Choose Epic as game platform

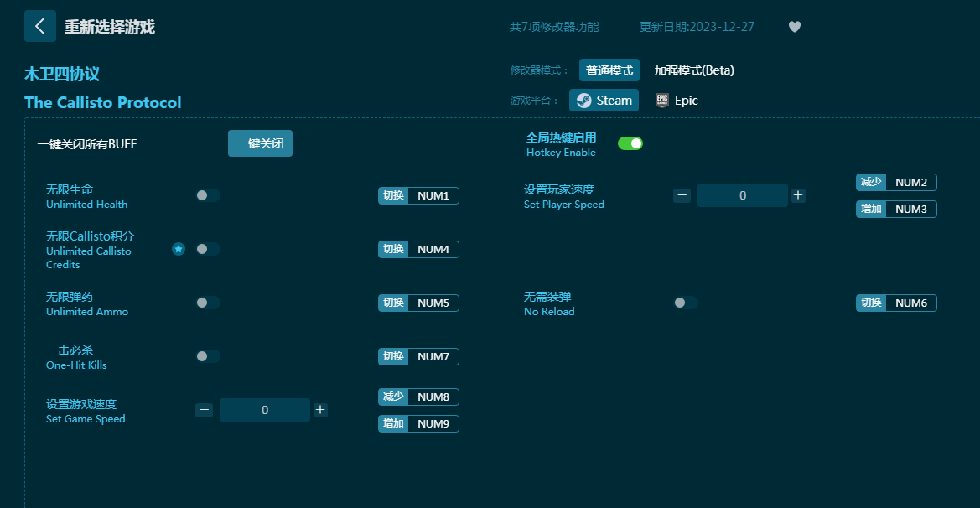point(677,101)
